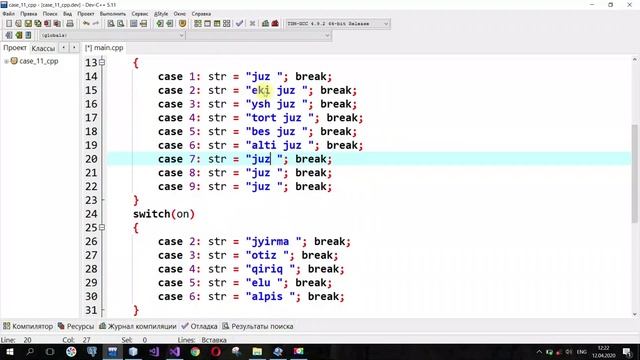640x360 pixels.
Task: Close the current file via toolbar icon
Action: point(48,24)
